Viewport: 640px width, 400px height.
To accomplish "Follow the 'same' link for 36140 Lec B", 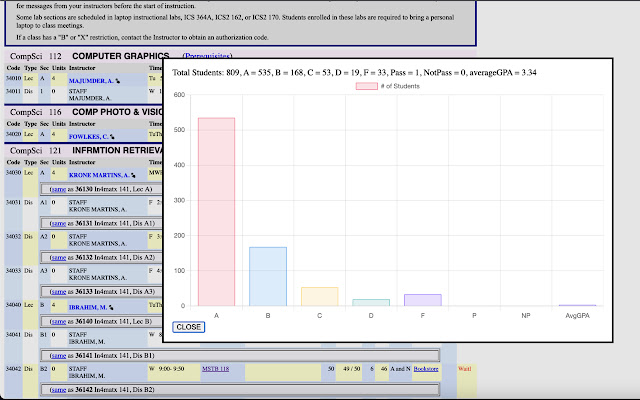I will click(x=59, y=322).
